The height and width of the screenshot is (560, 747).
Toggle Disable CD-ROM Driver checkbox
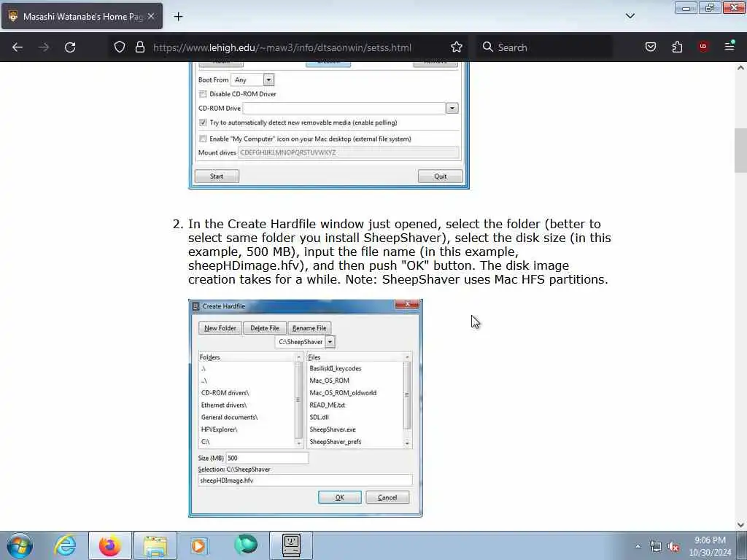tap(204, 94)
